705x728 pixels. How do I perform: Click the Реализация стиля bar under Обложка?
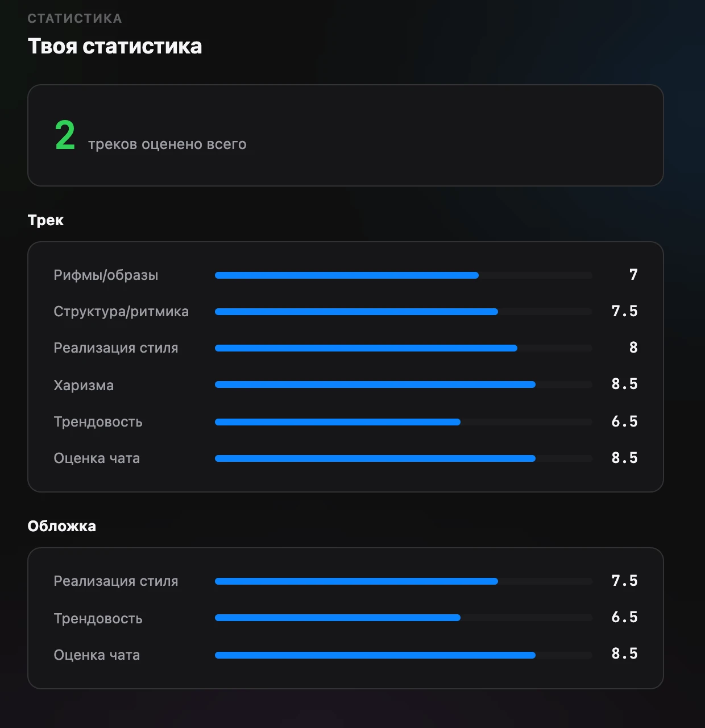pos(404,581)
